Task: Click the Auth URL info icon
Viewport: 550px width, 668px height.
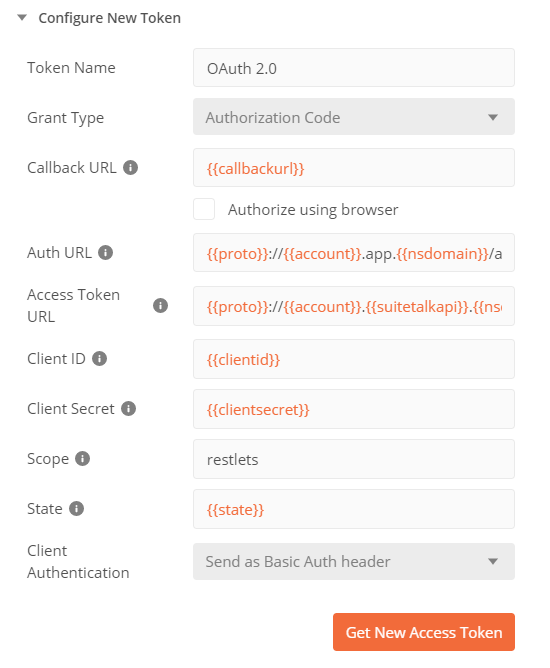Action: tap(105, 252)
